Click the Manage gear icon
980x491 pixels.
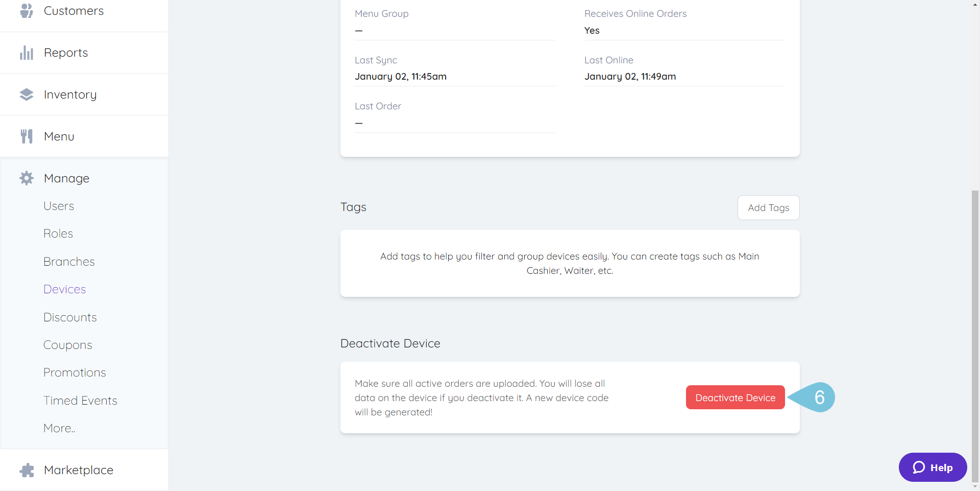[x=27, y=178]
